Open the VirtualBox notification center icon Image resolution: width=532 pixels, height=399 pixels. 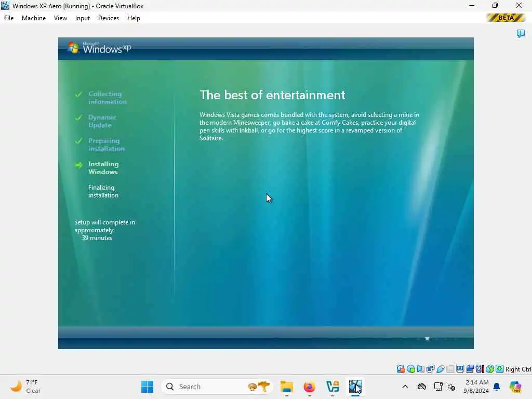click(x=521, y=33)
